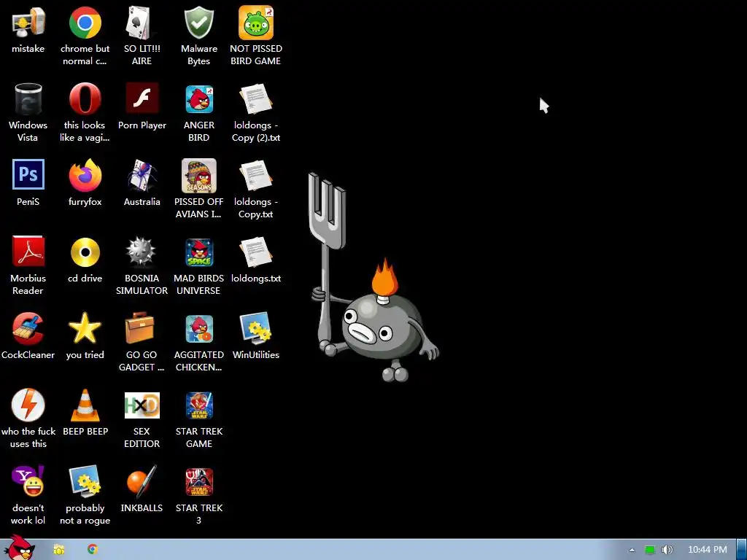Launch 'BOSNIA SIMULATOR' mine icon
This screenshot has height=560, width=747.
(x=142, y=252)
